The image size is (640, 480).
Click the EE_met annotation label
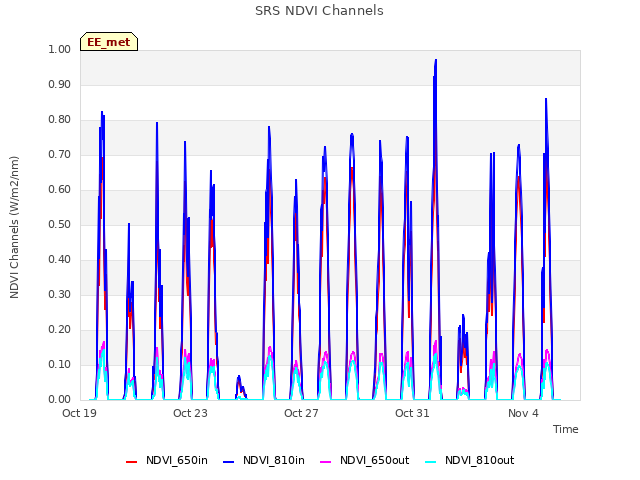109,42
